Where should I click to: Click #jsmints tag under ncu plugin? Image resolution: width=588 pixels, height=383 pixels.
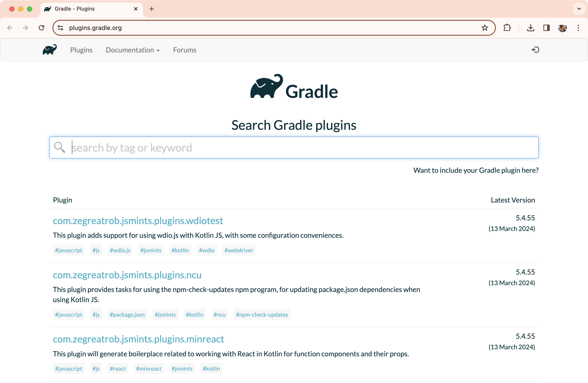[165, 314]
